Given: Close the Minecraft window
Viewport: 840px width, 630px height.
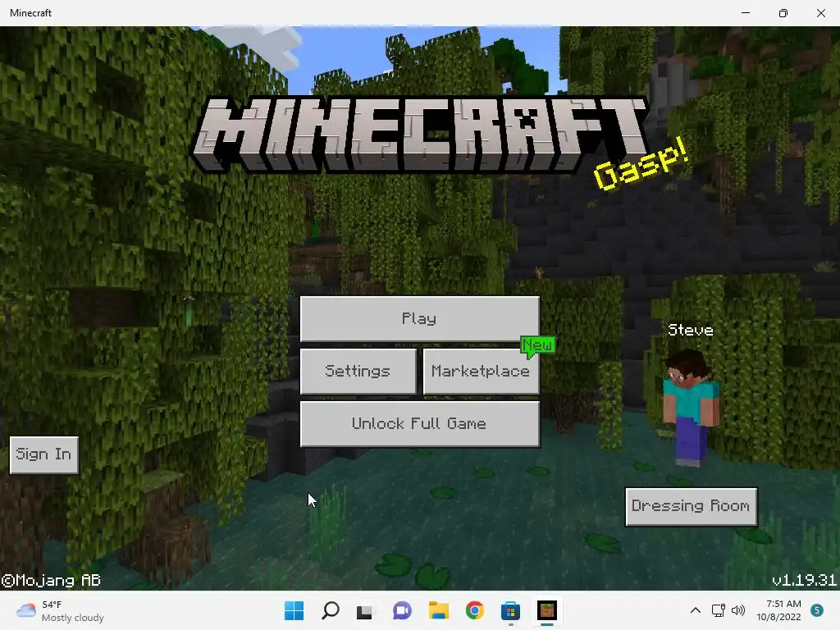Looking at the screenshot, I should [820, 13].
